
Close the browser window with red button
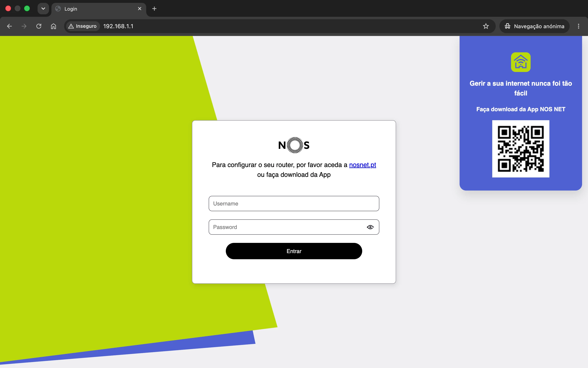pos(8,9)
